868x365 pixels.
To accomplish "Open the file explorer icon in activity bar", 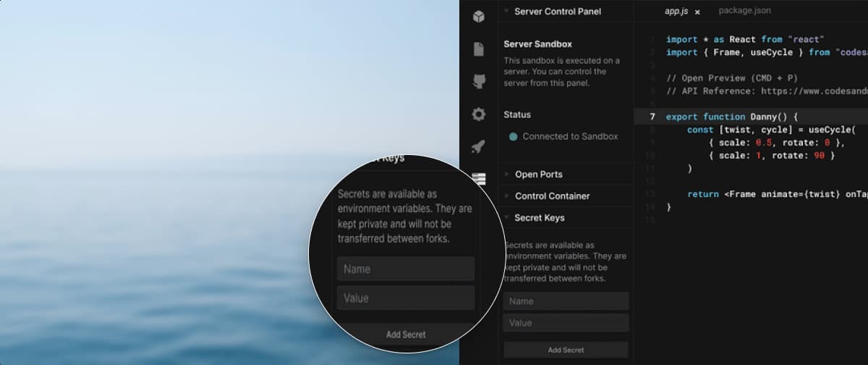I will 478,49.
